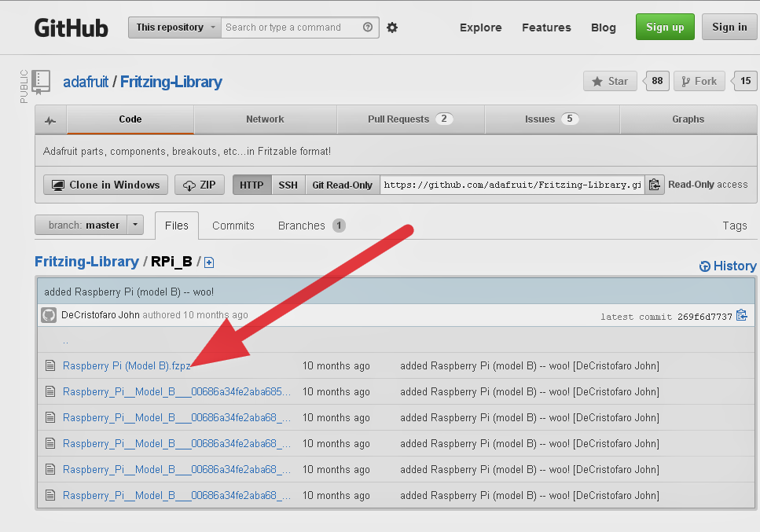Image resolution: width=760 pixels, height=532 pixels.
Task: Click the Sign up button
Action: click(665, 28)
